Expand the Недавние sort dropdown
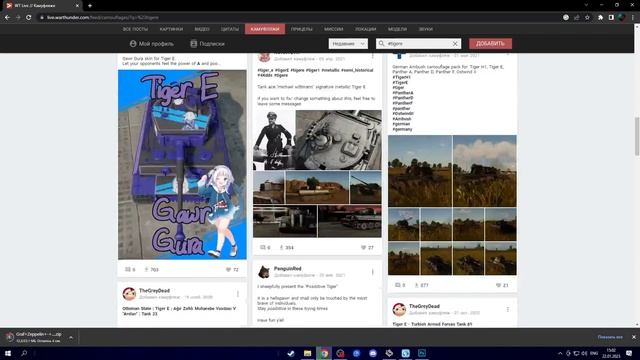Screen dimensions: 640x360 point(348,44)
